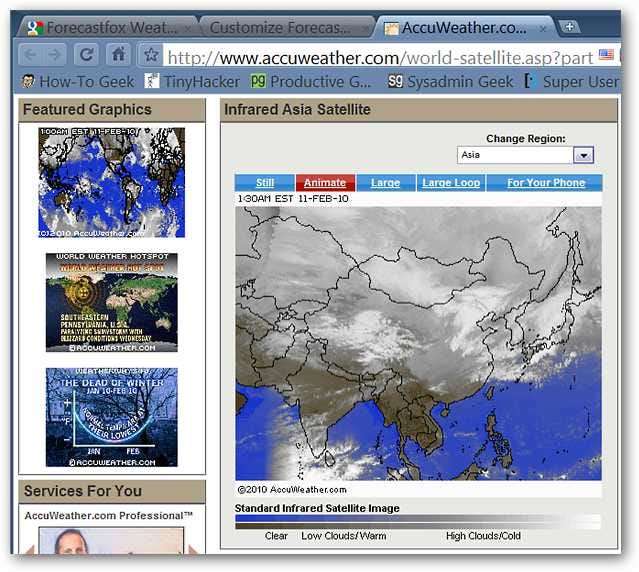Open the Sysadmin Geek bookmark
Image resolution: width=639 pixels, height=572 pixels.
click(x=450, y=81)
